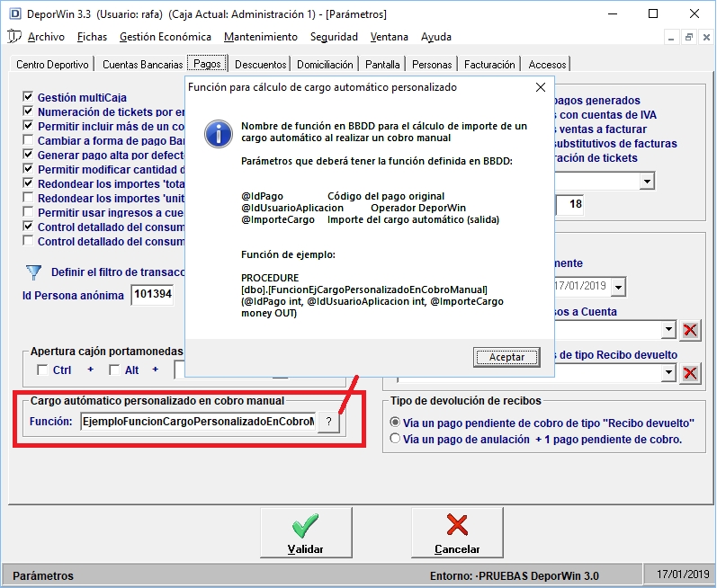Toggle Numeración de tickets checkbox
Viewport: 717px width, 588px height.
pos(28,111)
